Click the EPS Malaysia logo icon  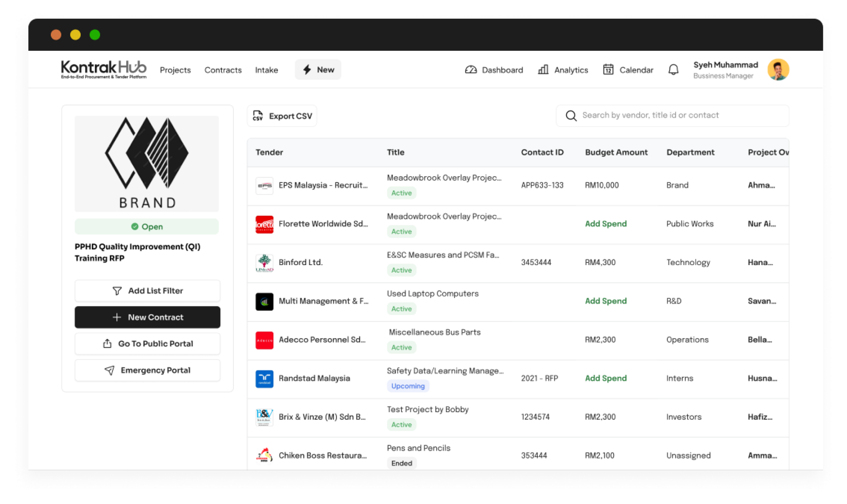pos(264,186)
